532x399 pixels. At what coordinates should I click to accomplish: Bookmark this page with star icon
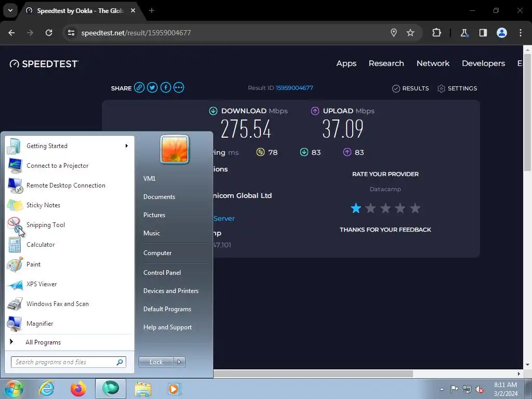[x=410, y=33]
